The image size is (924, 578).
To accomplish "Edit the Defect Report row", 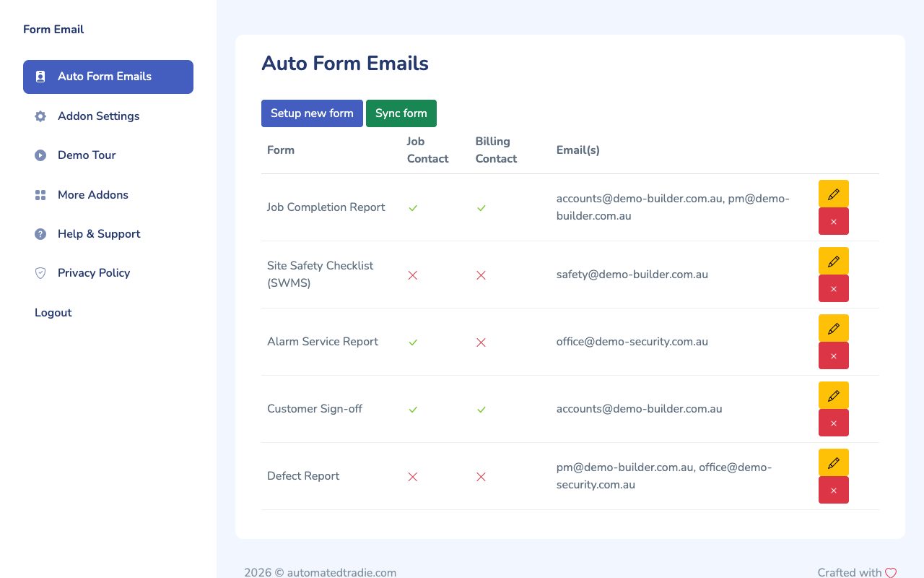I will click(834, 462).
